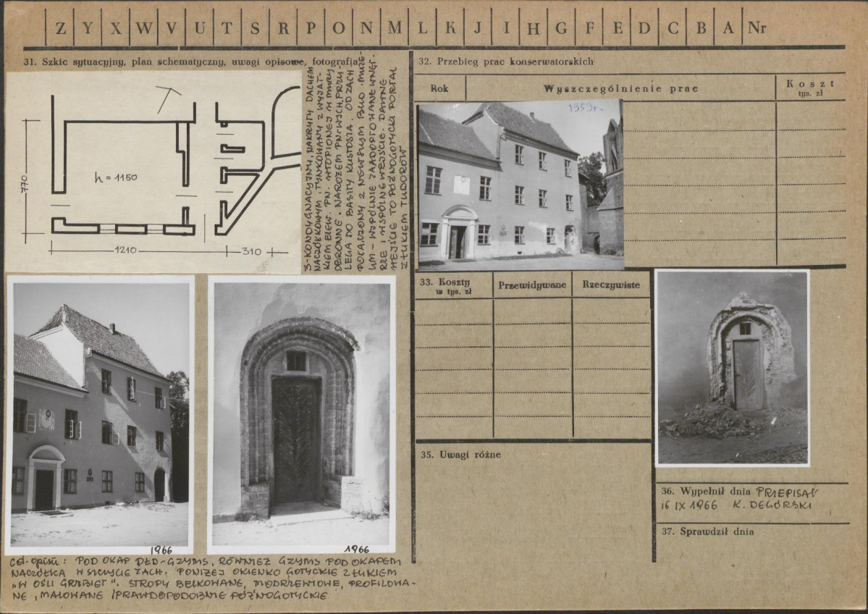Open the Gothic portal photo with wooden door
This screenshot has width=868, height=614.
[x=301, y=414]
